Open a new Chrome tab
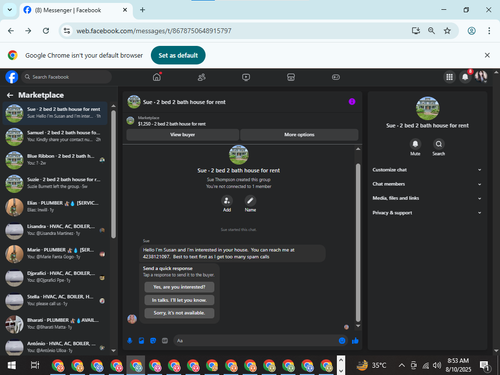This screenshot has width=500, height=375. (x=142, y=10)
